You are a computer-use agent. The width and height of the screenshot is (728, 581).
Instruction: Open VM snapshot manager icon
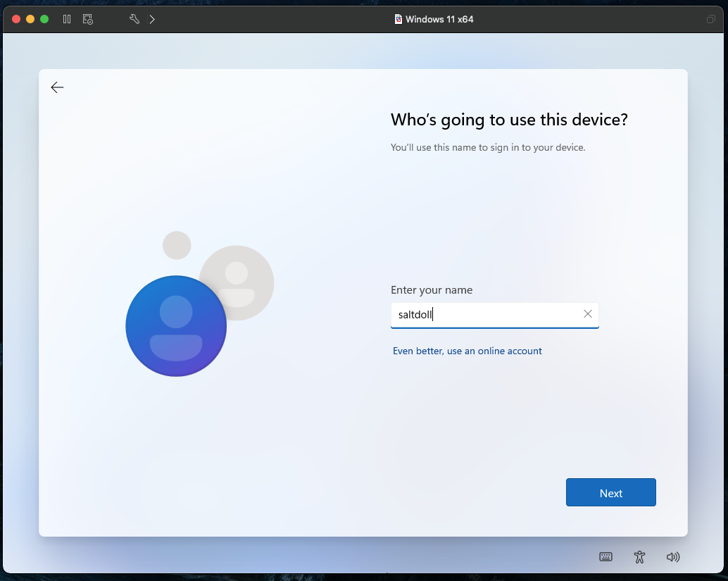(88, 19)
